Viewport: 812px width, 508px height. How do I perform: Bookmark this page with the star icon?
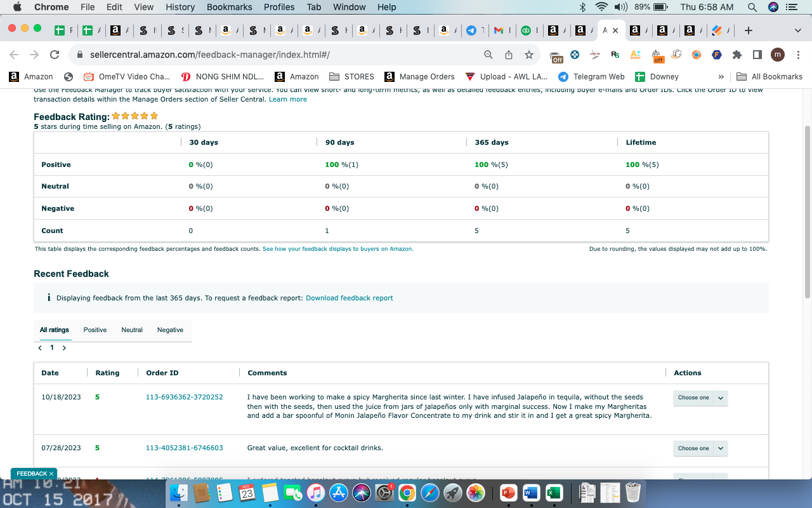pos(528,55)
